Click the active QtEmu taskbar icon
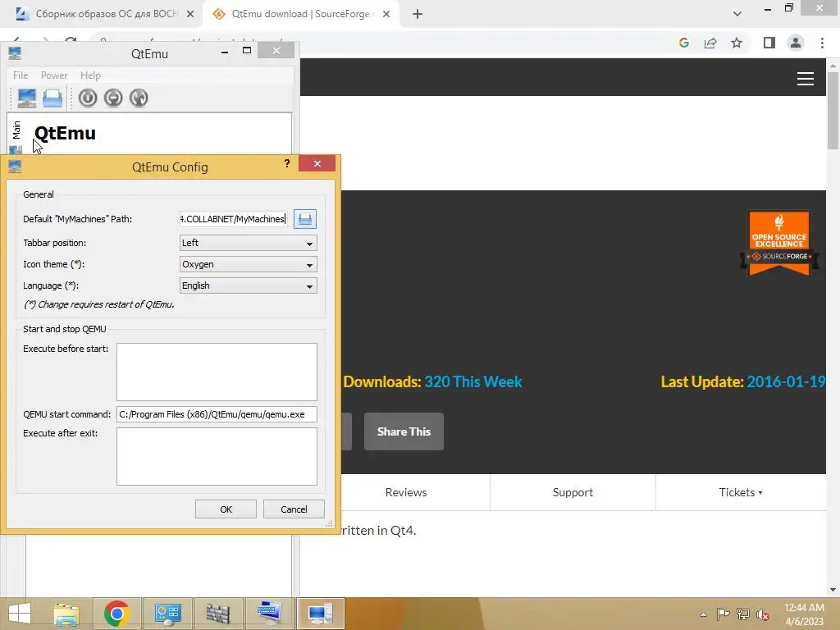 (x=320, y=614)
